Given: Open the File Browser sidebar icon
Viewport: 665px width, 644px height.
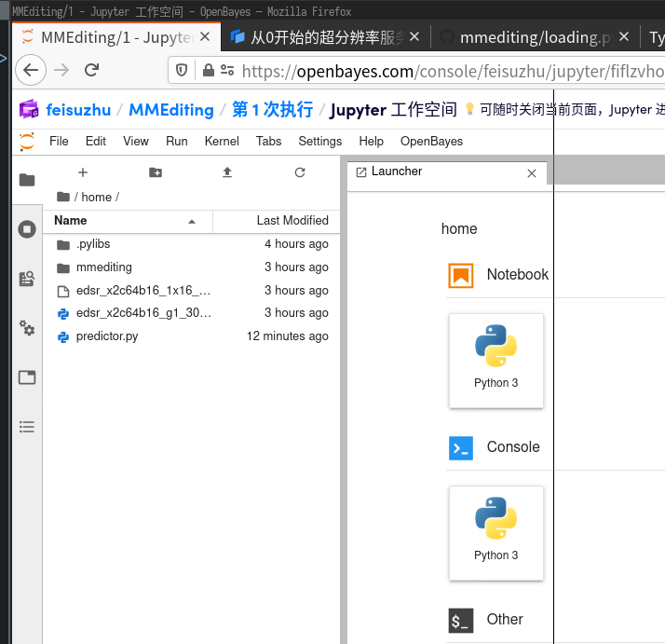Looking at the screenshot, I should [27, 180].
